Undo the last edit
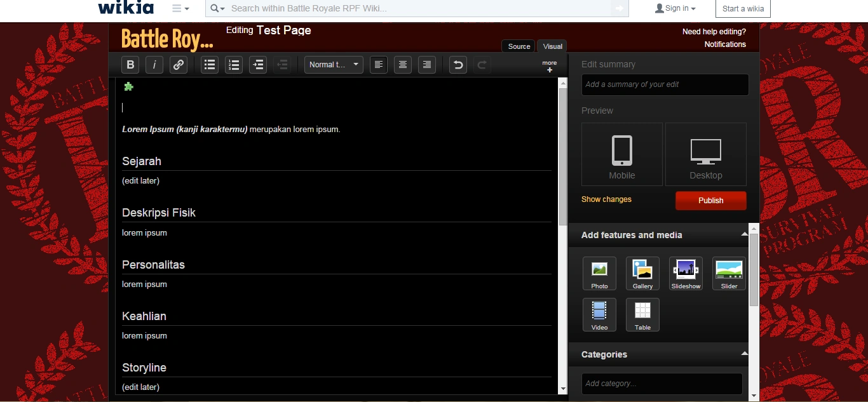This screenshot has height=402, width=868. (x=458, y=65)
